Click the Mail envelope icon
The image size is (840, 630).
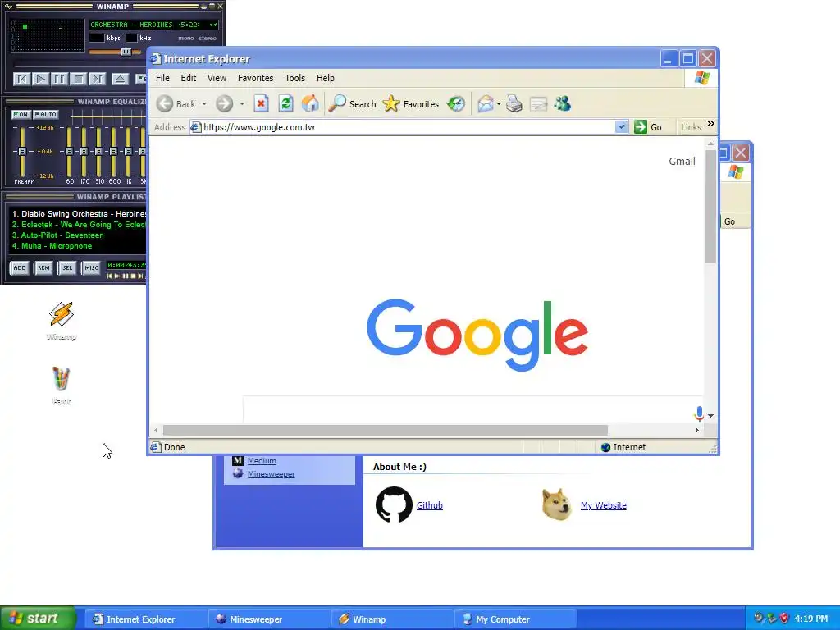click(x=485, y=103)
